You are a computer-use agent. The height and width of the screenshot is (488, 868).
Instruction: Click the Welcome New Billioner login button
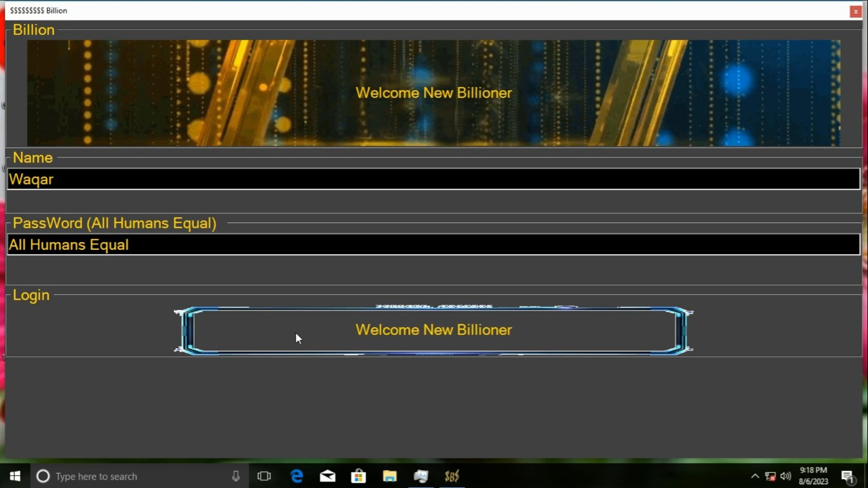[x=433, y=330]
